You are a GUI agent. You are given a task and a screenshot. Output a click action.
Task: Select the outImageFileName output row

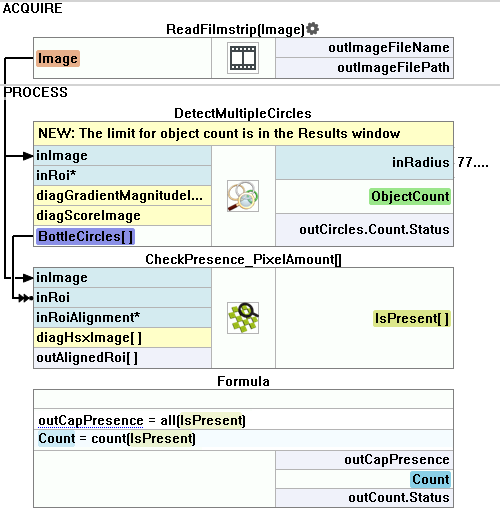pos(365,48)
